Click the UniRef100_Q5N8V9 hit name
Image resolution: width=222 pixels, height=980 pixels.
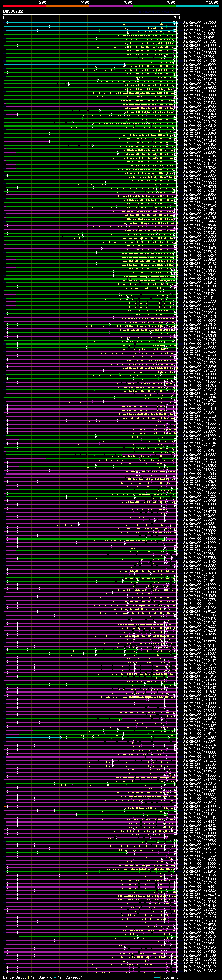pyautogui.click(x=199, y=596)
